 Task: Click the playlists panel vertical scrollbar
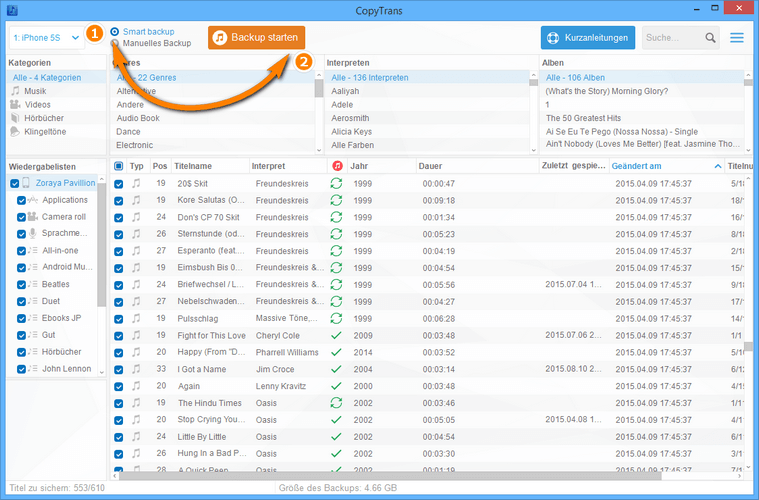[x=102, y=244]
